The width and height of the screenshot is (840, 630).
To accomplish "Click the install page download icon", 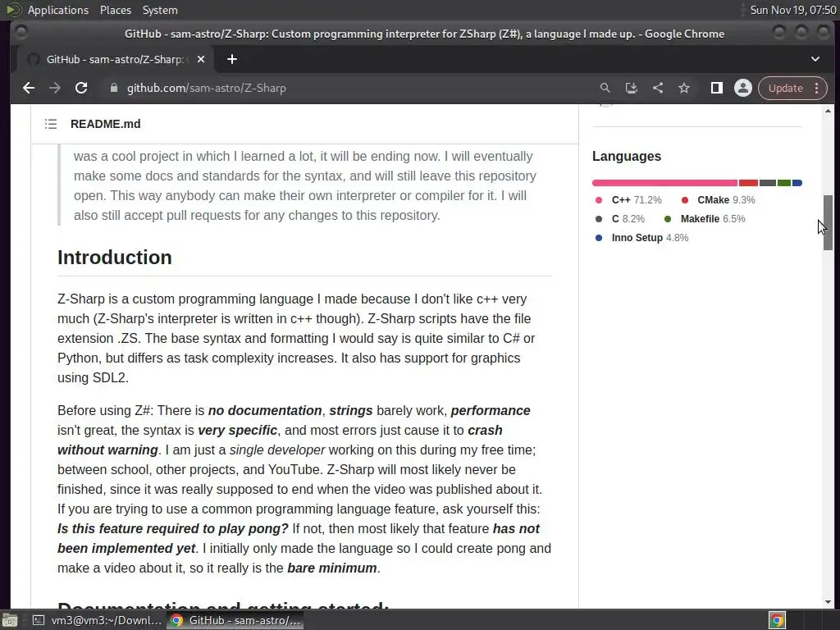I will tap(631, 88).
